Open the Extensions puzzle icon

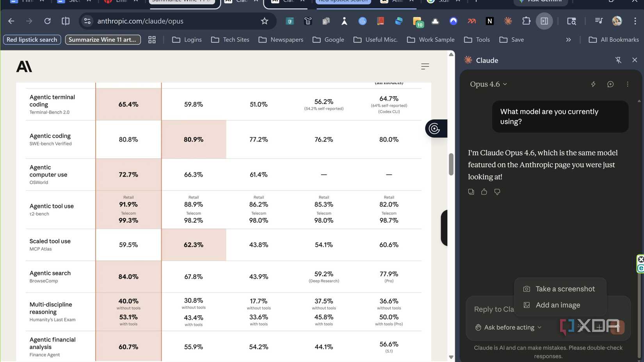[526, 21]
